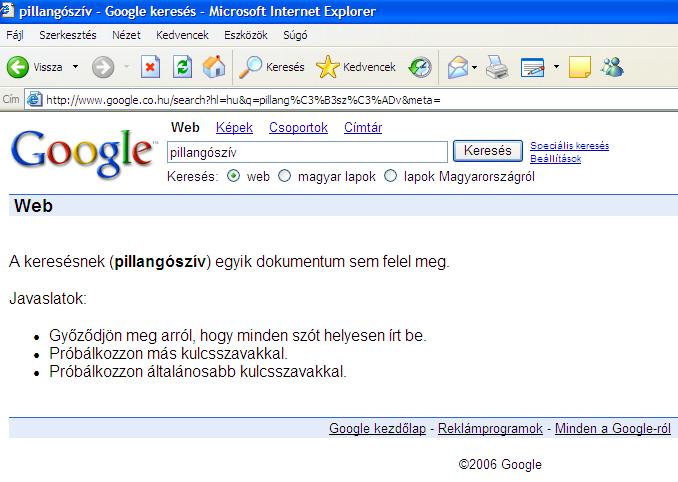The height and width of the screenshot is (482, 678).
Task: Open the Címtár link
Action: click(363, 128)
